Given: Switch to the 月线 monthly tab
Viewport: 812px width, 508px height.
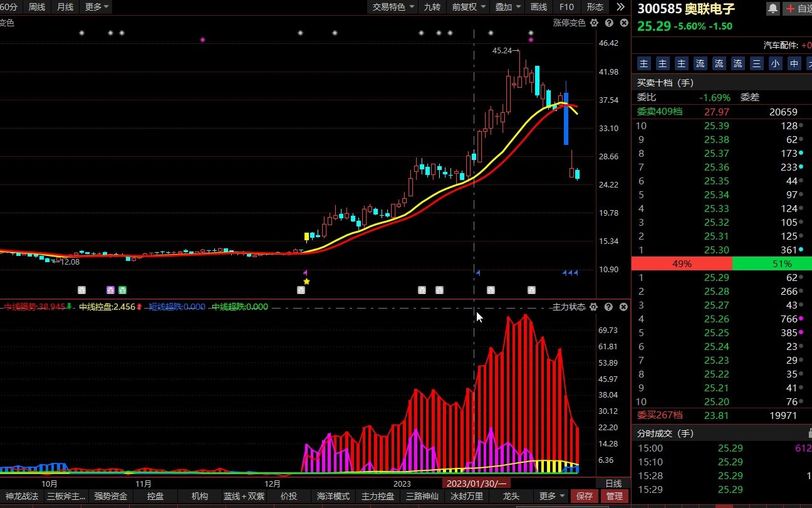Looking at the screenshot, I should [65, 7].
